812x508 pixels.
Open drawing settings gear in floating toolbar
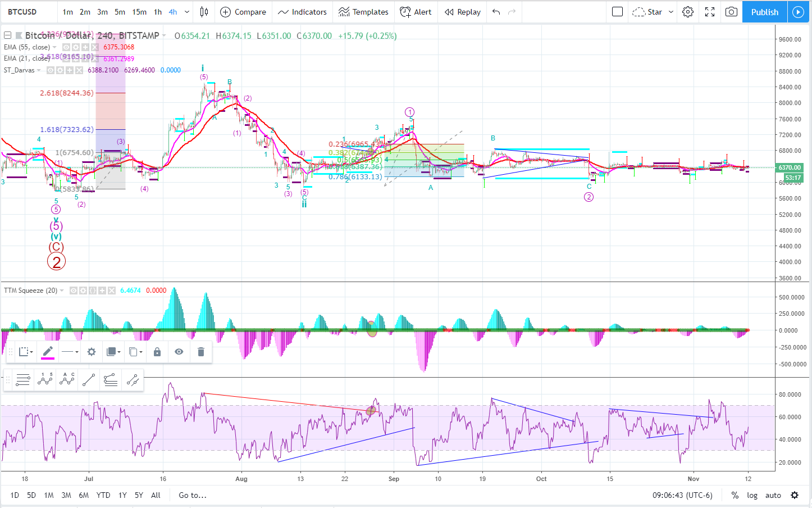(x=92, y=352)
